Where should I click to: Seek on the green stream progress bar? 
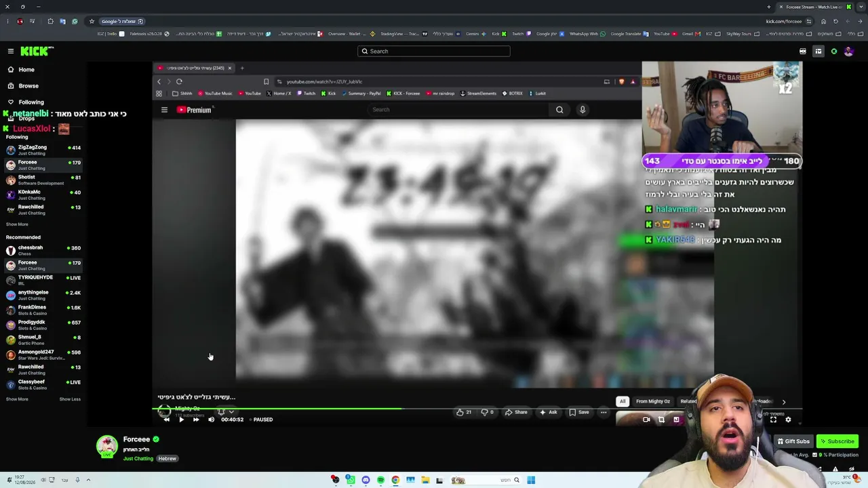(477, 408)
